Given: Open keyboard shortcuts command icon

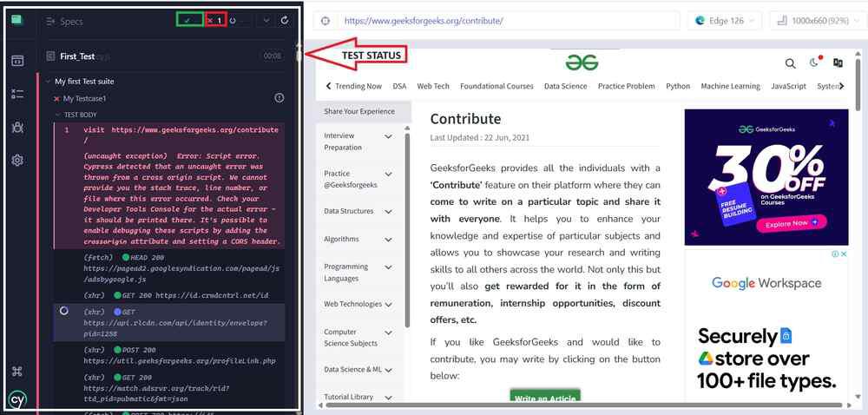Looking at the screenshot, I should click(x=17, y=372).
